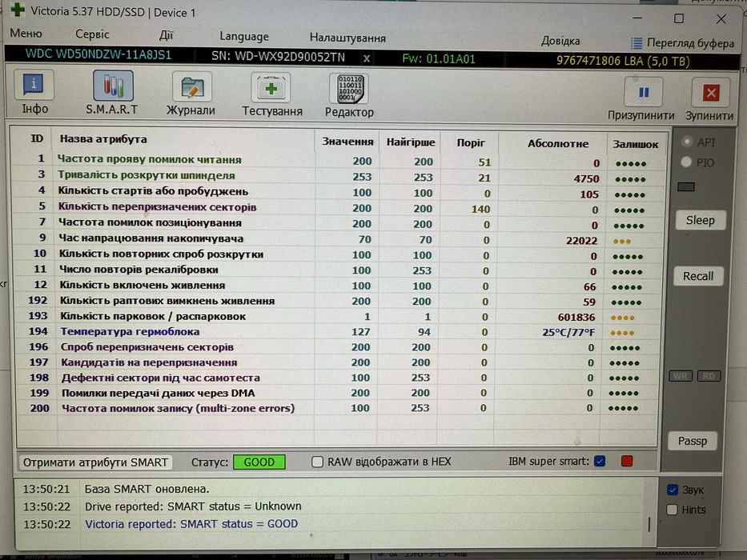Click drive model WDC WD50NDZW-11A8JS1
Screen dimensions: 747x560
point(98,54)
